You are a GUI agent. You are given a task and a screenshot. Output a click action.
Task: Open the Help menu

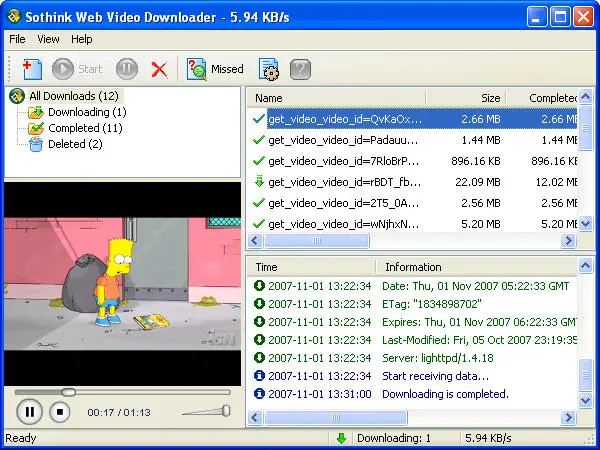(x=81, y=39)
